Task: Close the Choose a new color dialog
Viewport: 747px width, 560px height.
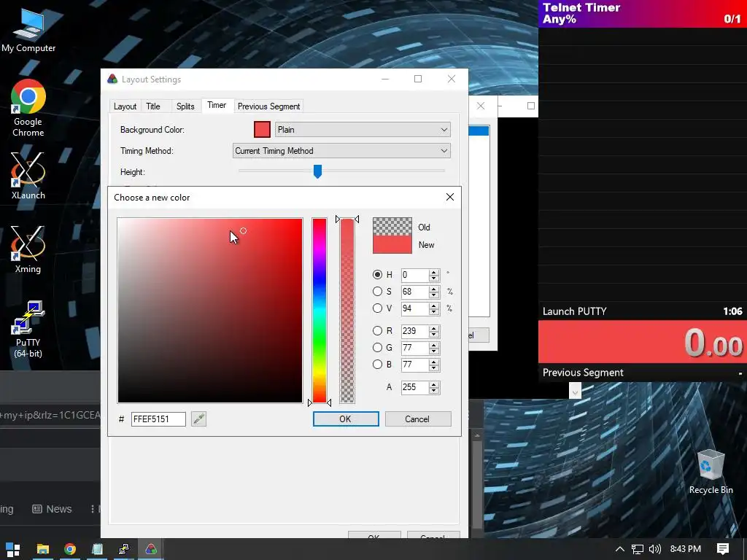Action: click(449, 197)
